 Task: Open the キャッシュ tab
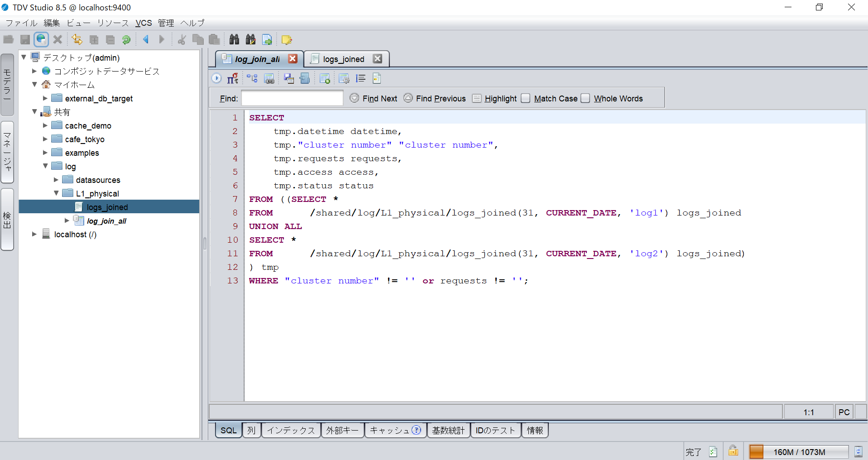[395, 430]
